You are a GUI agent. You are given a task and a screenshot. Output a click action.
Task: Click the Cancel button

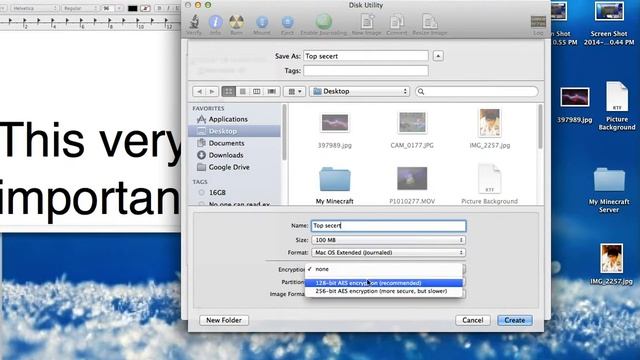tap(473, 320)
